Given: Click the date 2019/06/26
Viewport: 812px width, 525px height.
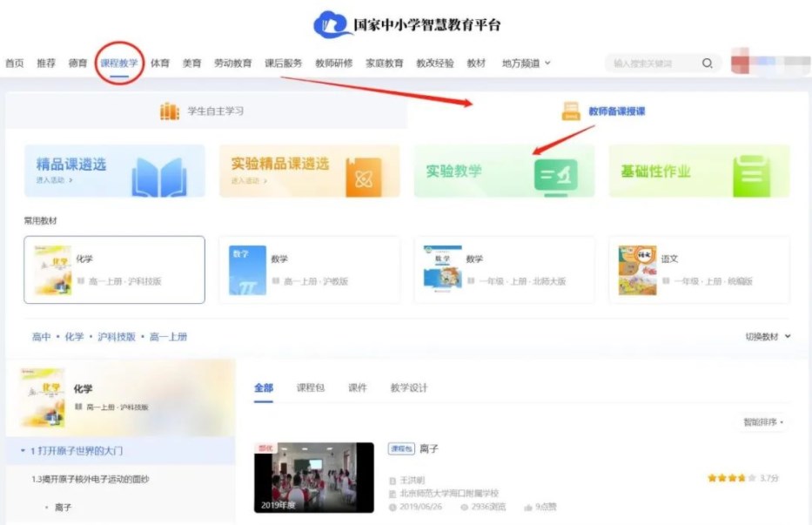Looking at the screenshot, I should point(421,507).
